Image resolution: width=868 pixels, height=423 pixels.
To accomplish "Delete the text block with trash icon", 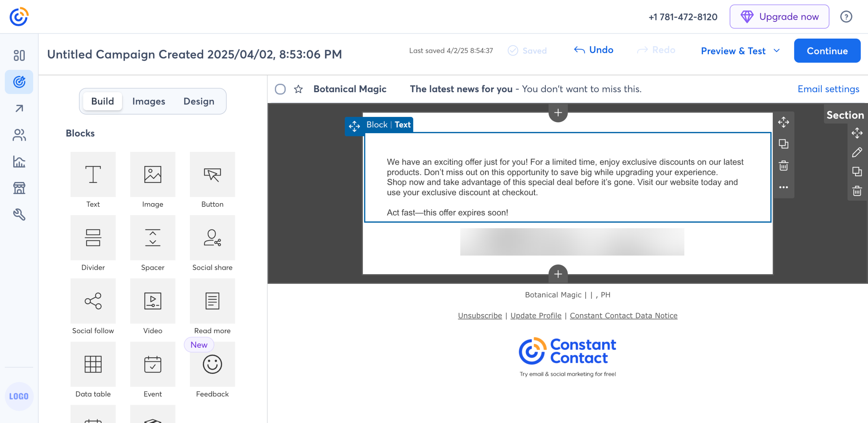I will coord(783,166).
